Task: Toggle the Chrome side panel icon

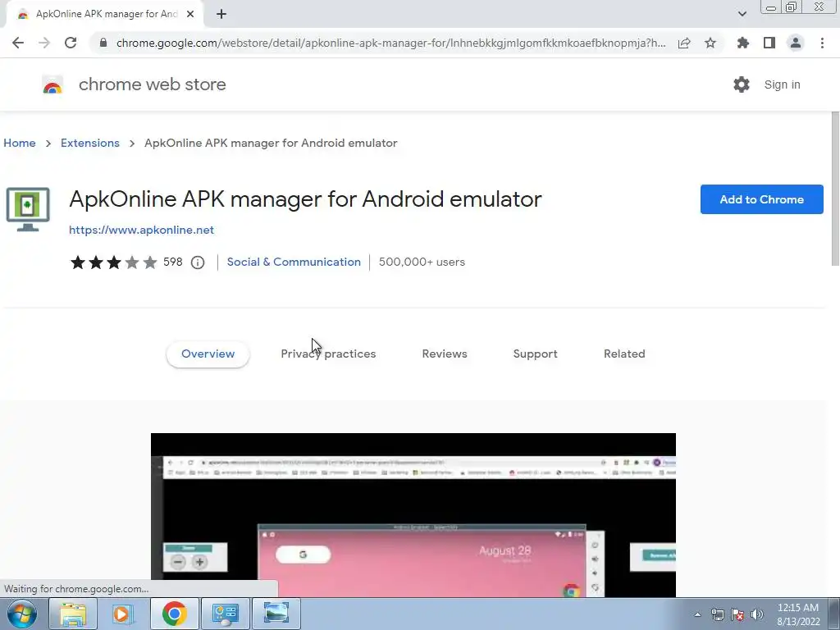Action: [769, 43]
